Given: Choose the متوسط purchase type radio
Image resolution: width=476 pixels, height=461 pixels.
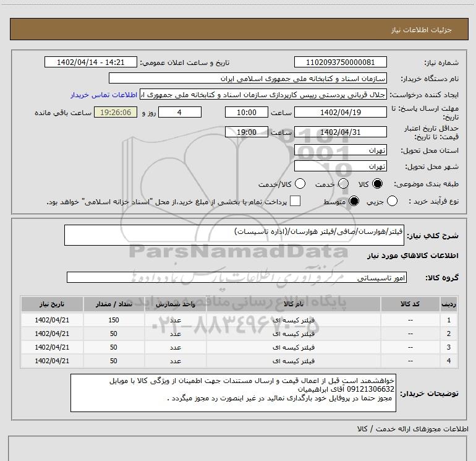Looking at the screenshot, I should click(354, 201).
